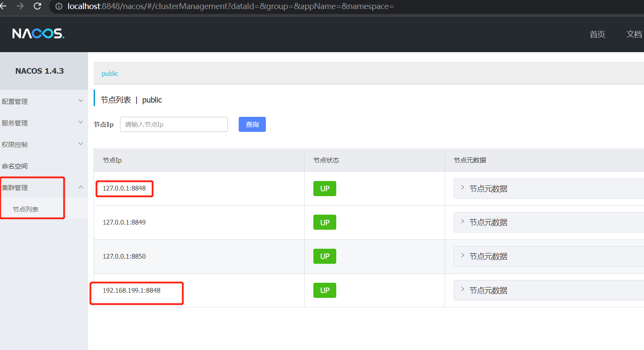644x350 pixels.
Task: Go forward with browser forward arrow
Action: tap(20, 6)
